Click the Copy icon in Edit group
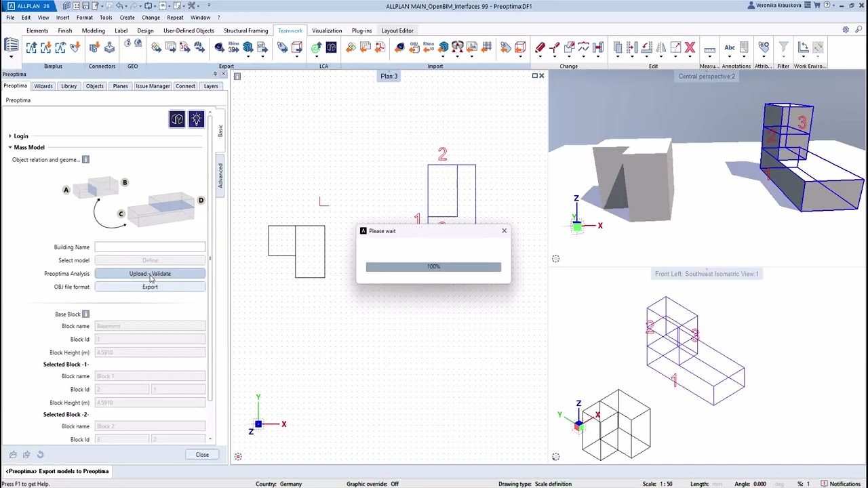Screen dimensions: 868x488 618,47
